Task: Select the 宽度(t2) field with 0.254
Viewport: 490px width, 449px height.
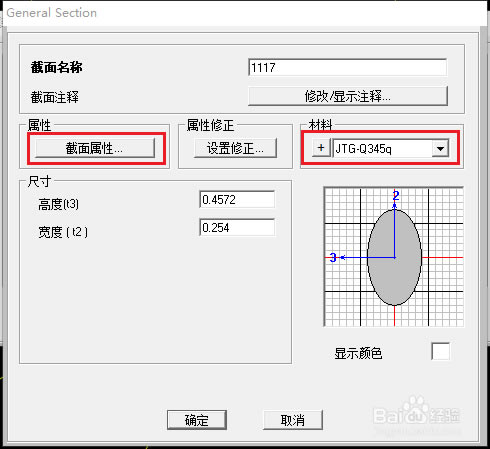Action: click(x=237, y=228)
